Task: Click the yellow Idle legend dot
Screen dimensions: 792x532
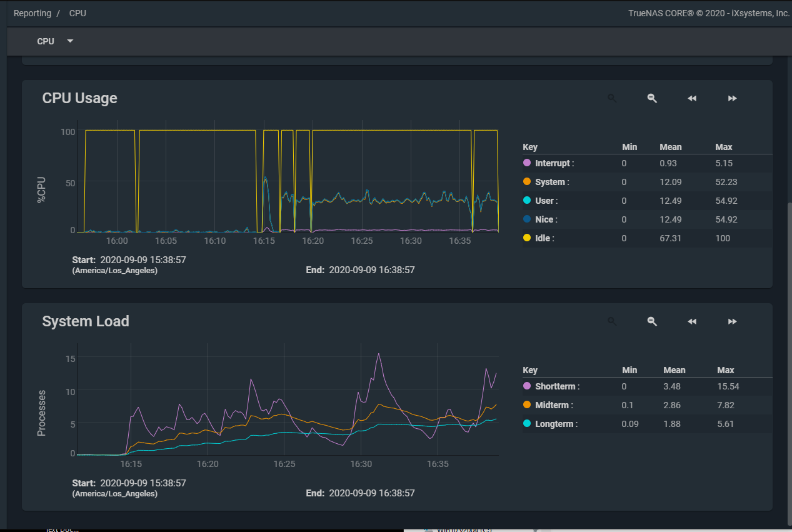Action: pos(527,238)
